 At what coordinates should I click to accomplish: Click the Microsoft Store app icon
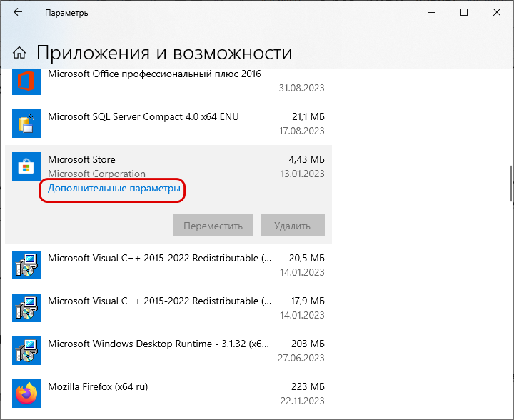pos(26,166)
